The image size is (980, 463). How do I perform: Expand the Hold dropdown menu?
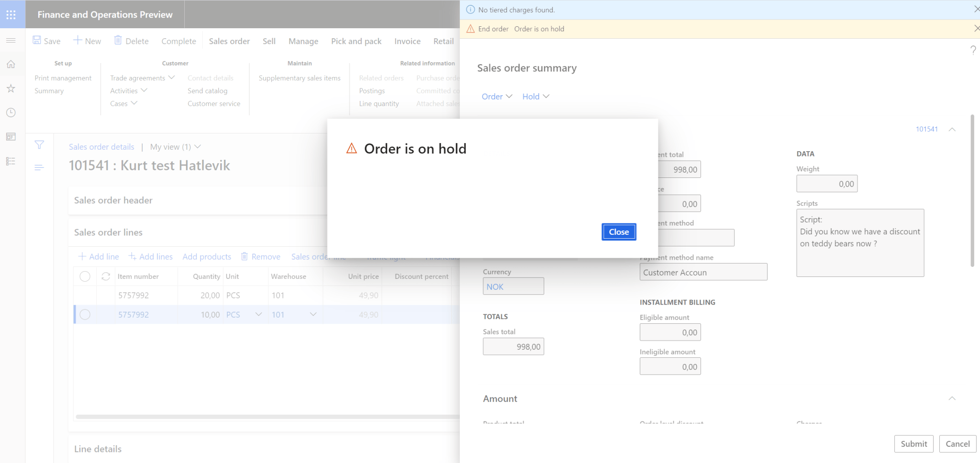tap(535, 97)
